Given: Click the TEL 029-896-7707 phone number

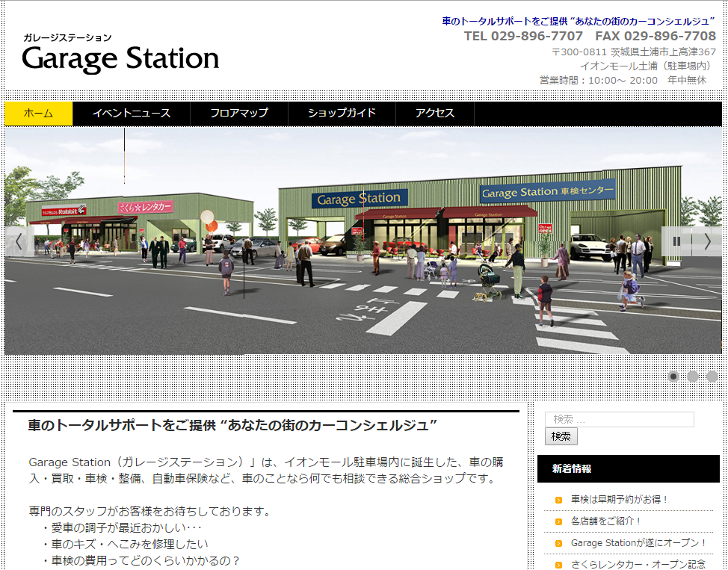Looking at the screenshot, I should [523, 36].
